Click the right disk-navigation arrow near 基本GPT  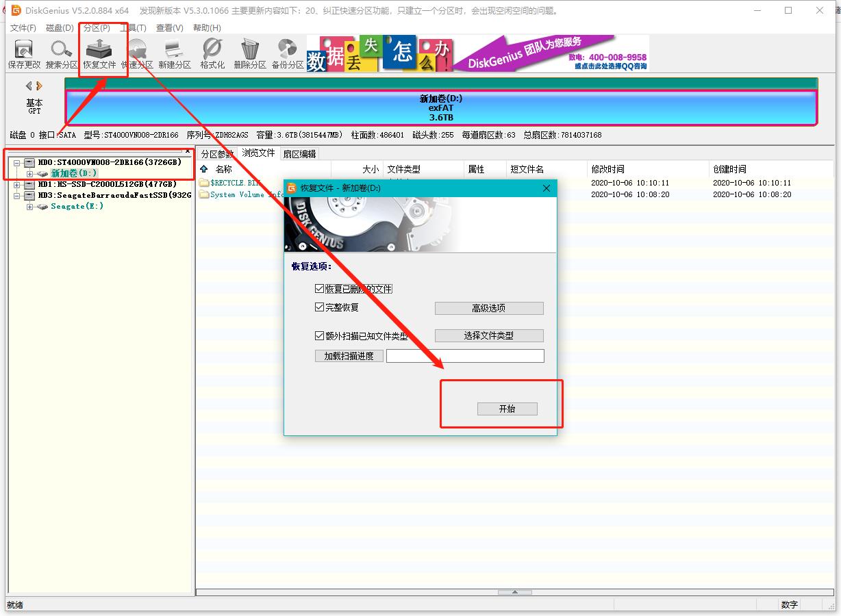[40, 85]
